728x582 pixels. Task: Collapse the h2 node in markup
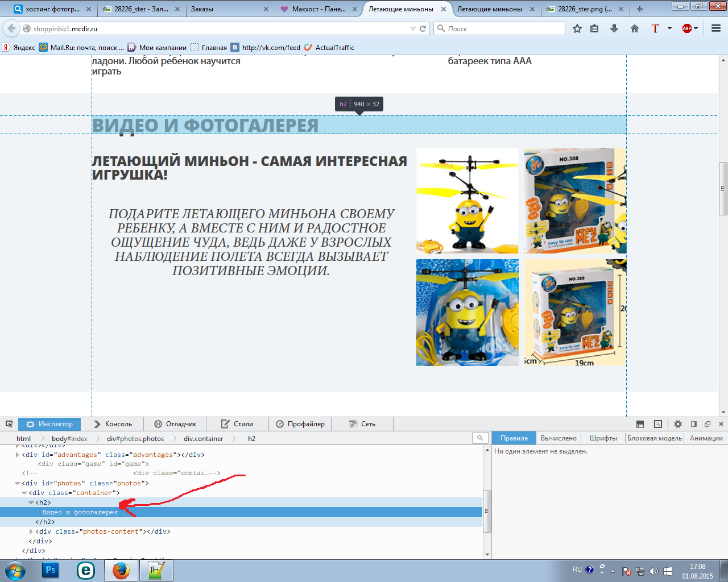pos(31,503)
